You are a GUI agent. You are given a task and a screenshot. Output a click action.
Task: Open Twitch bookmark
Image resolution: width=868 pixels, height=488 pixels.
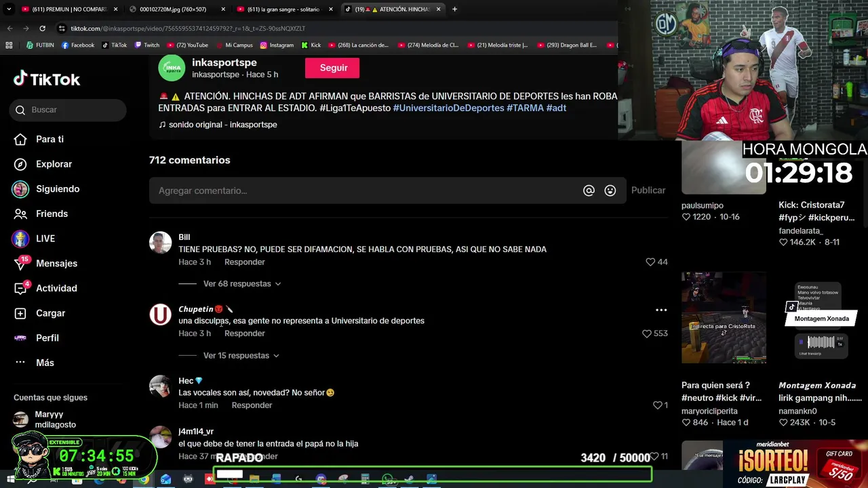tap(147, 45)
